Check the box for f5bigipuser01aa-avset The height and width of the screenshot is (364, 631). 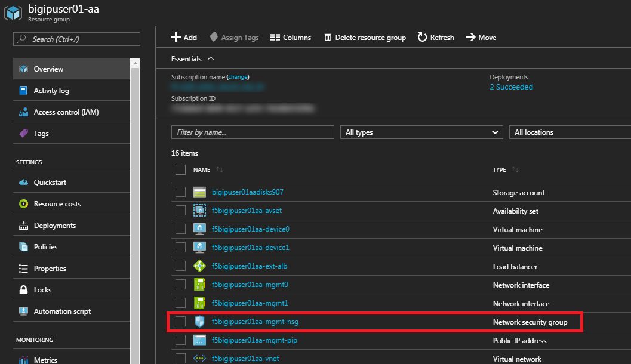(x=180, y=211)
